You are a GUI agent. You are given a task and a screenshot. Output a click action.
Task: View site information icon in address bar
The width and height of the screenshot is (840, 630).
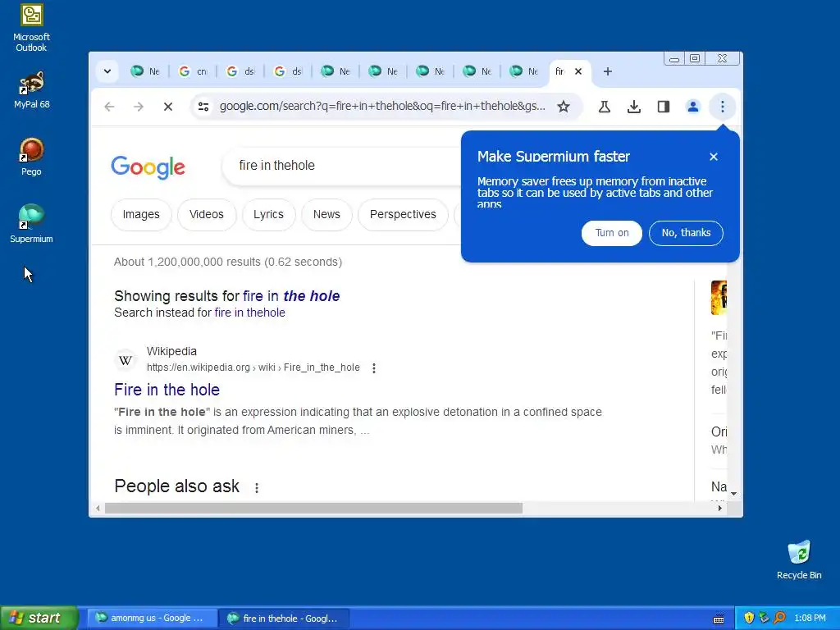203,107
